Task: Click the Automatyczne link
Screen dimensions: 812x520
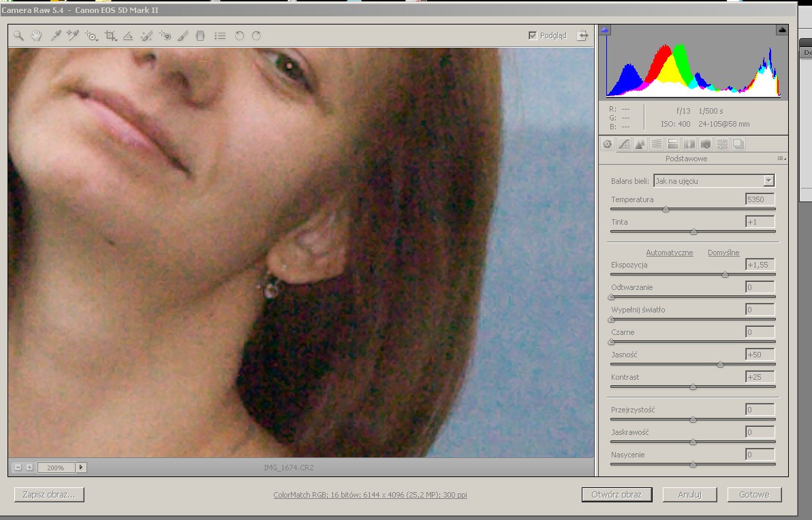Action: click(x=669, y=253)
